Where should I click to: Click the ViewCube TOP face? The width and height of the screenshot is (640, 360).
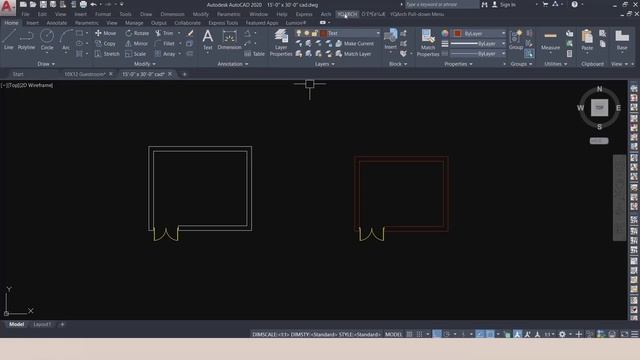[599, 108]
